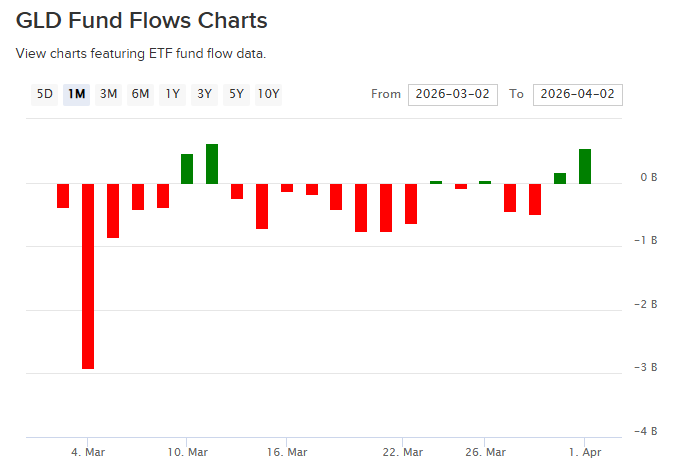Click the 4. Mar axis label

pyautogui.click(x=88, y=451)
